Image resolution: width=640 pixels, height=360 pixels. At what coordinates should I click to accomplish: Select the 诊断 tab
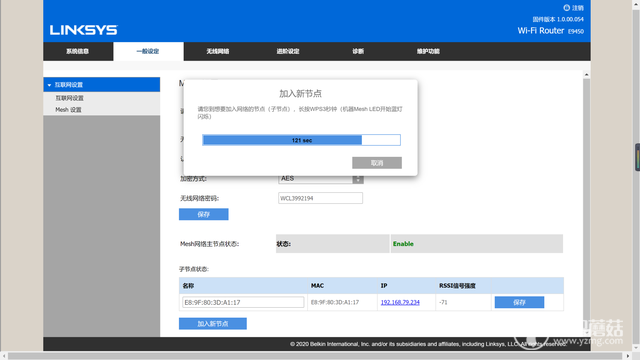click(x=358, y=51)
